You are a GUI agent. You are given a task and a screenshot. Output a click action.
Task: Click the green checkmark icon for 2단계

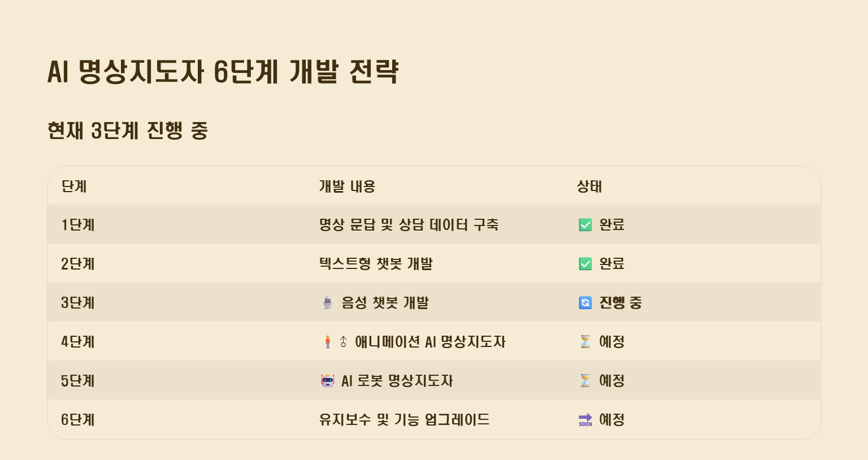point(585,264)
